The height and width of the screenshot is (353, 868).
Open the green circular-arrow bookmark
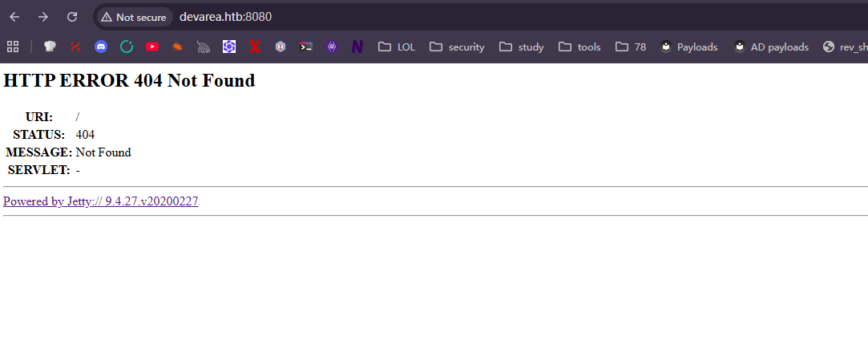click(x=127, y=47)
